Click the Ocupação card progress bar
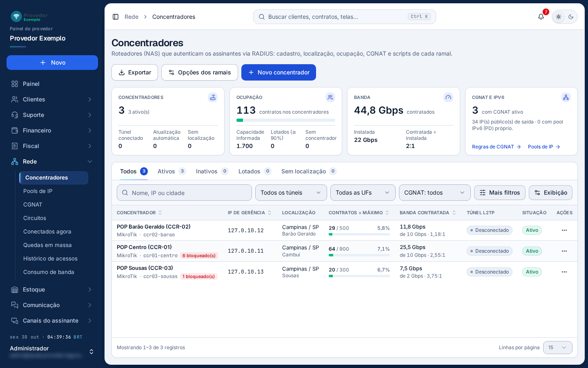The height and width of the screenshot is (368, 588). pos(286,120)
